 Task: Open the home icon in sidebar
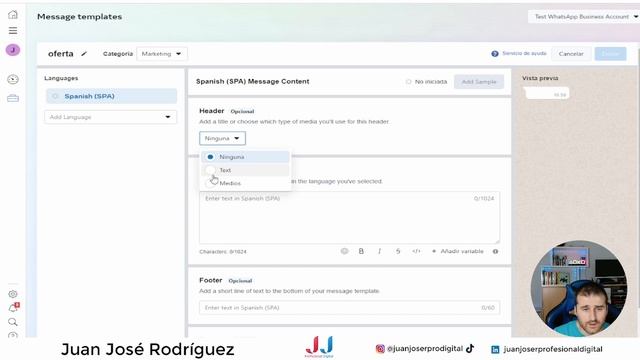pyautogui.click(x=13, y=15)
